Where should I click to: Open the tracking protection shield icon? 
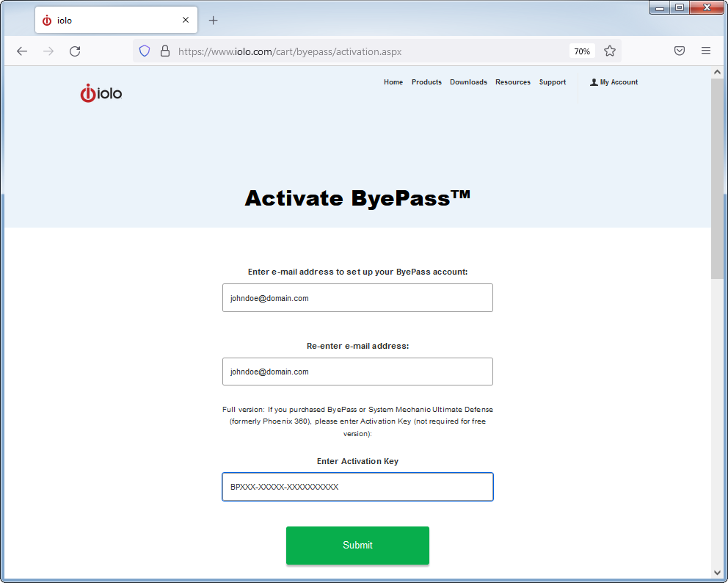[145, 51]
